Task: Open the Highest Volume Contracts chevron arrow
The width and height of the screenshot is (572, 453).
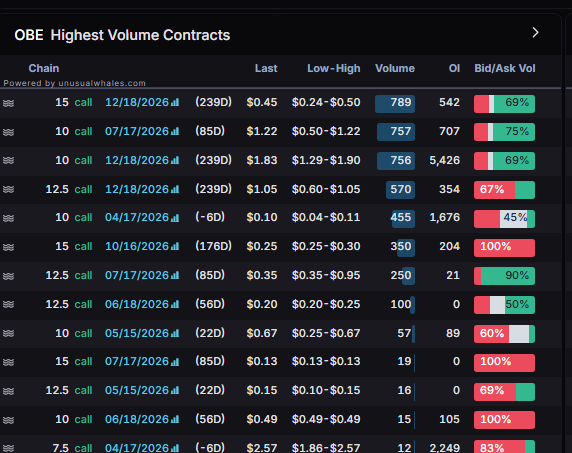Action: click(535, 32)
